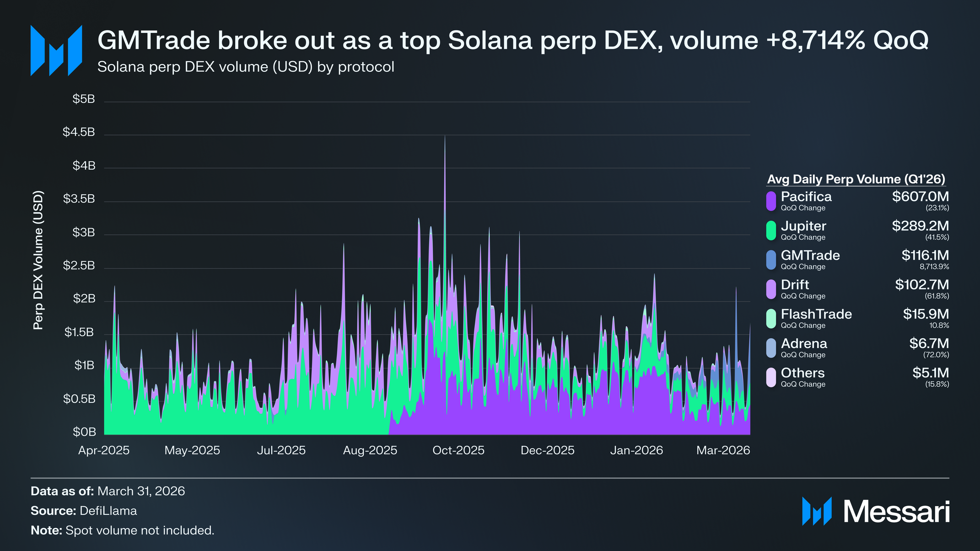Select the mint FlashTrade legend swatch

771,319
